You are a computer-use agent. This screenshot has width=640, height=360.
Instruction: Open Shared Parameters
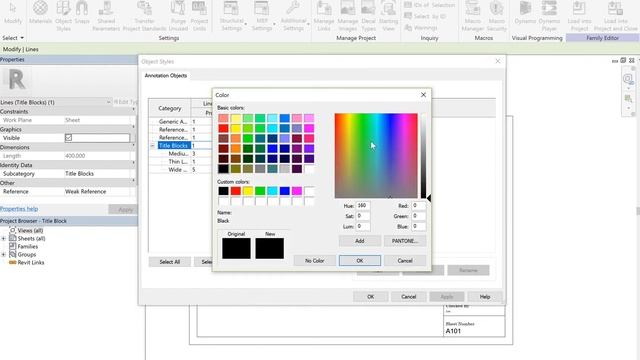tap(106, 16)
